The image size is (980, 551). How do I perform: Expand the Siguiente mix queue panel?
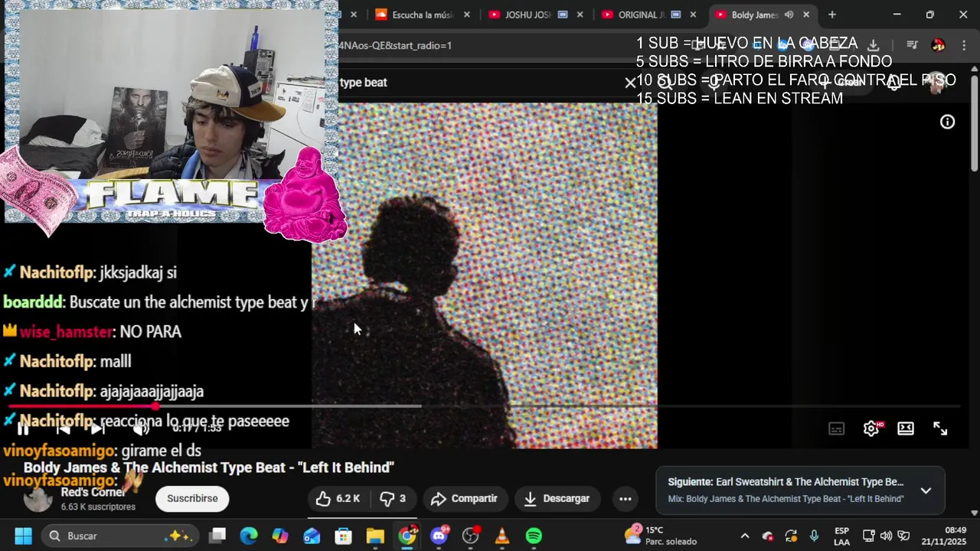coord(926,491)
